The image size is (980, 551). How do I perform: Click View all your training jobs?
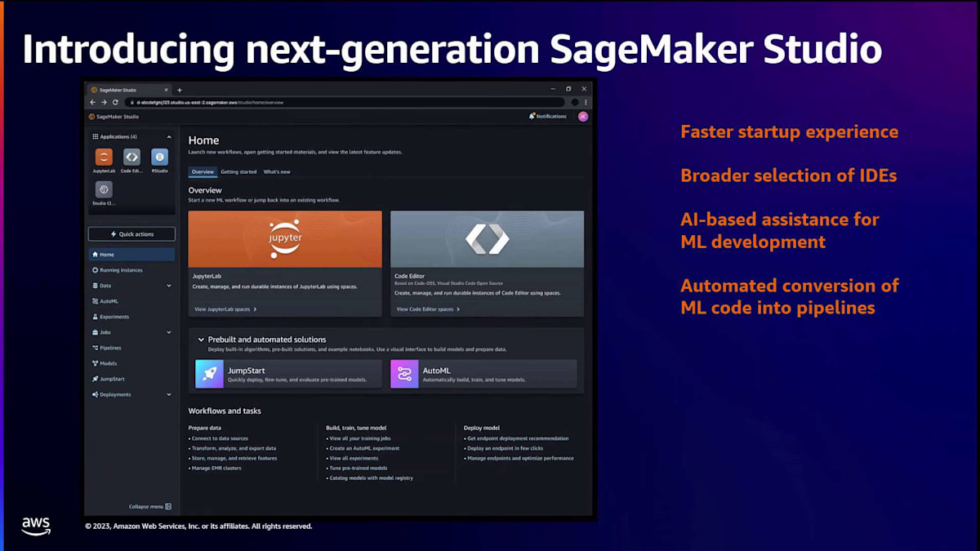click(x=361, y=438)
